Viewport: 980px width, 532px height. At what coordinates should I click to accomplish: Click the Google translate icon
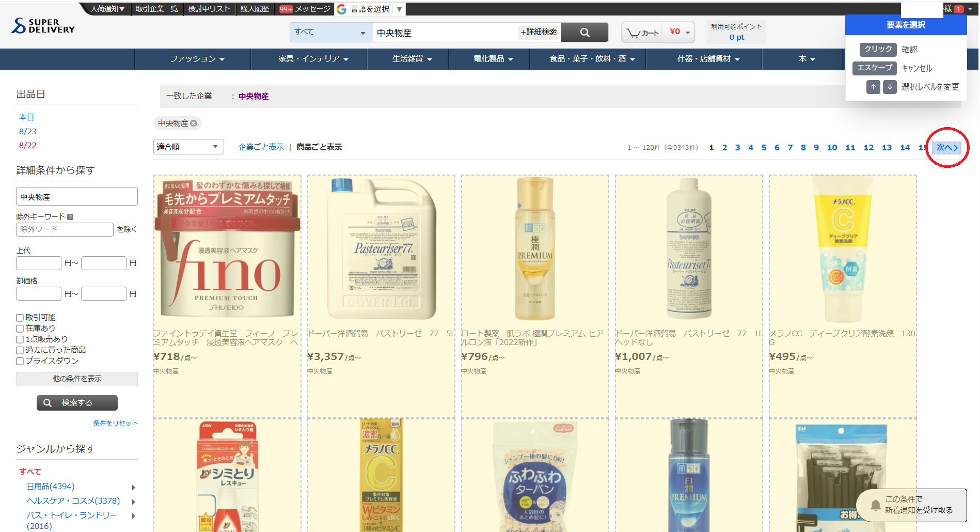click(x=341, y=9)
